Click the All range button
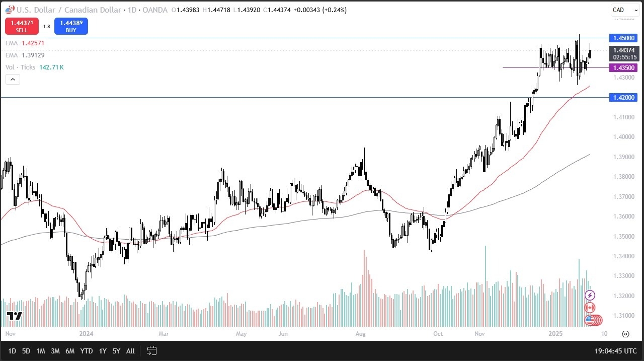Viewport: 644px width, 361px height. pos(130,351)
